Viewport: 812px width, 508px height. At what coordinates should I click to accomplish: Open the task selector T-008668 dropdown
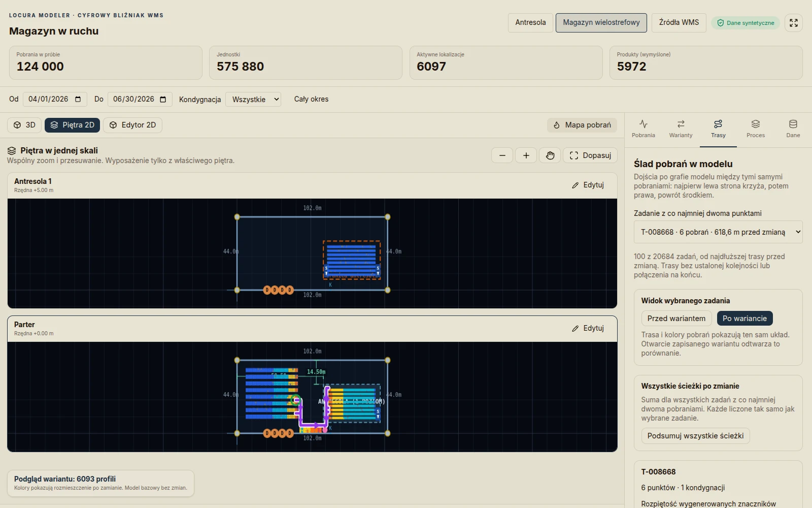(x=718, y=232)
